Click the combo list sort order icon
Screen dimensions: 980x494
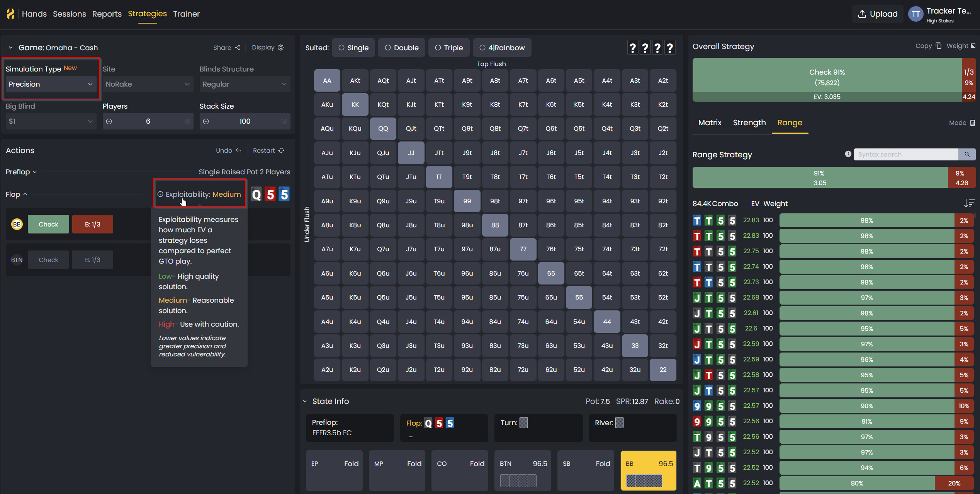(969, 203)
